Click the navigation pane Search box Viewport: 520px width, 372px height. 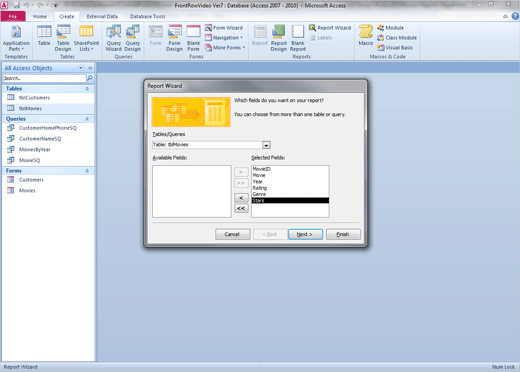tap(44, 78)
